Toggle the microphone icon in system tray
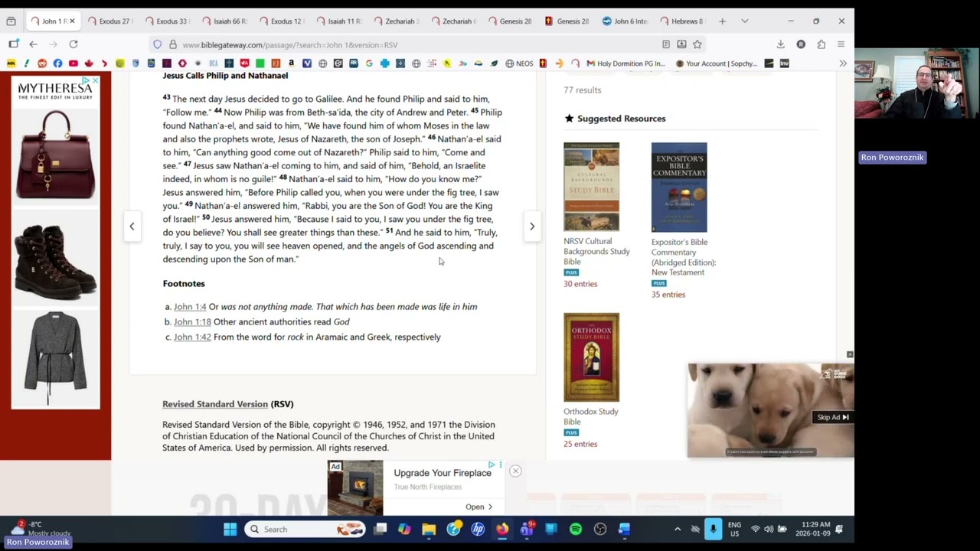Screen dimensions: 980x551 click(x=713, y=529)
